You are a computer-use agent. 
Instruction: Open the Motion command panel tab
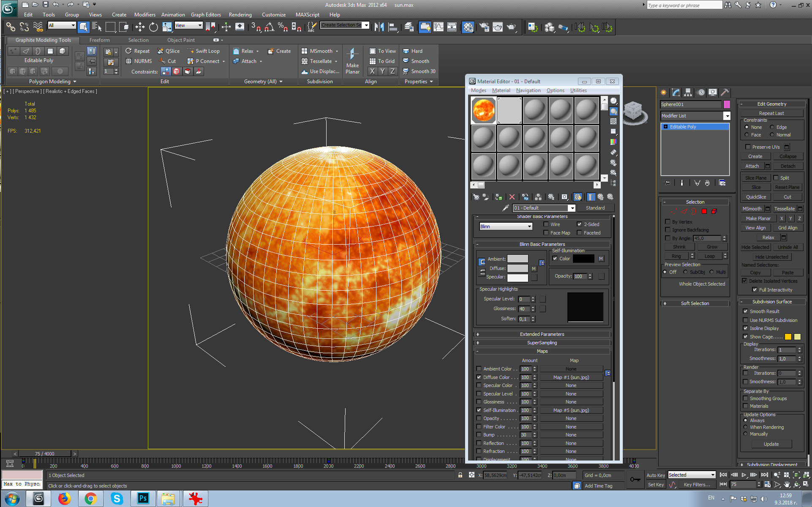[x=701, y=93]
